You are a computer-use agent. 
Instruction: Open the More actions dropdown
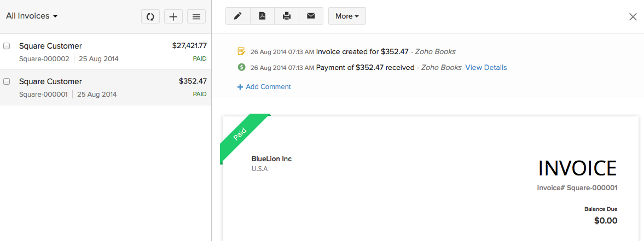pyautogui.click(x=347, y=16)
